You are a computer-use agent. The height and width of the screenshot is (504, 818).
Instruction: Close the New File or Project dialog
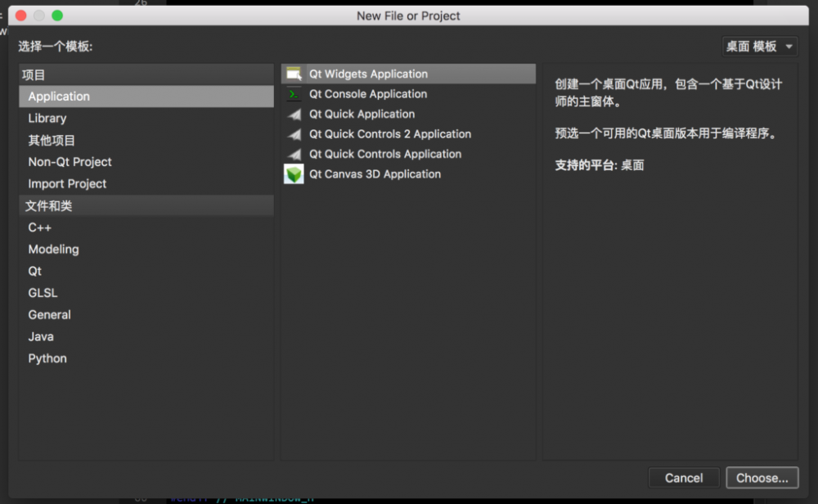(21, 16)
